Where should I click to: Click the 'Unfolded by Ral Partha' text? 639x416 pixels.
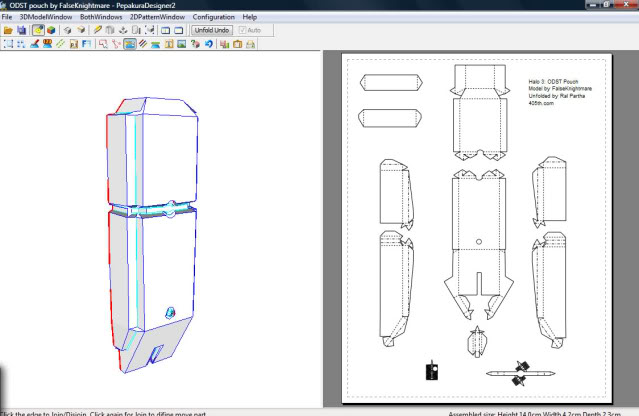tap(556, 96)
